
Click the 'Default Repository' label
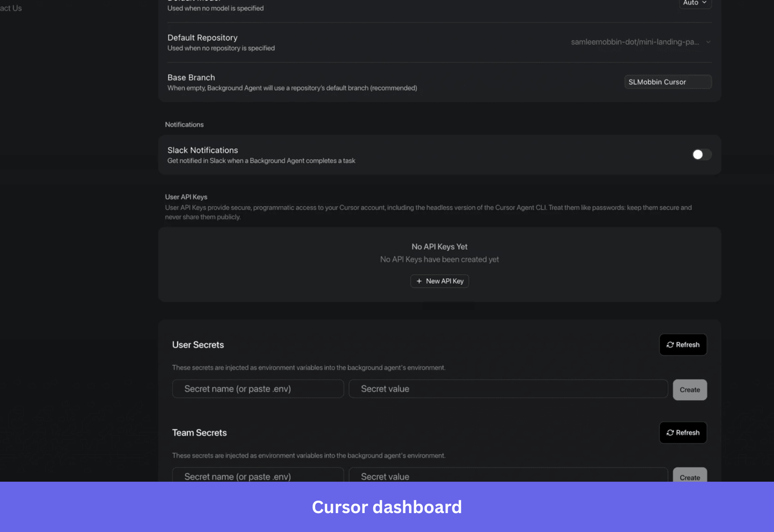(203, 38)
